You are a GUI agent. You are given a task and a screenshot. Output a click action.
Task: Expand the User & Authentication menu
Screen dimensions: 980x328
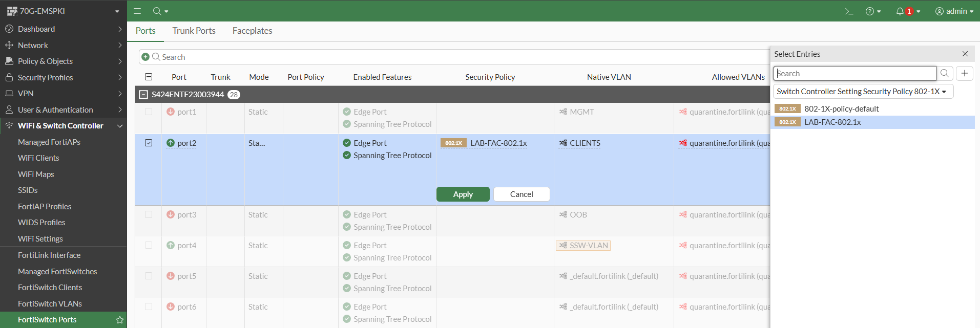120,110
